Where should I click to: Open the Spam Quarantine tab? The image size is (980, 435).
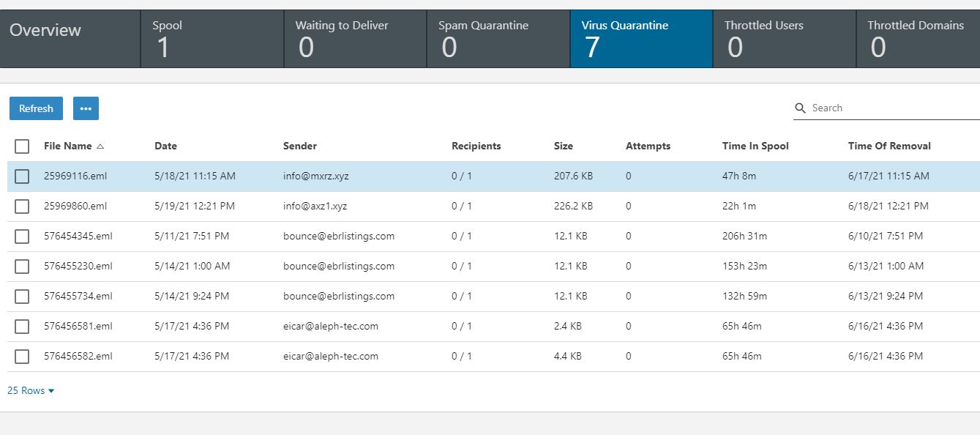click(498, 39)
